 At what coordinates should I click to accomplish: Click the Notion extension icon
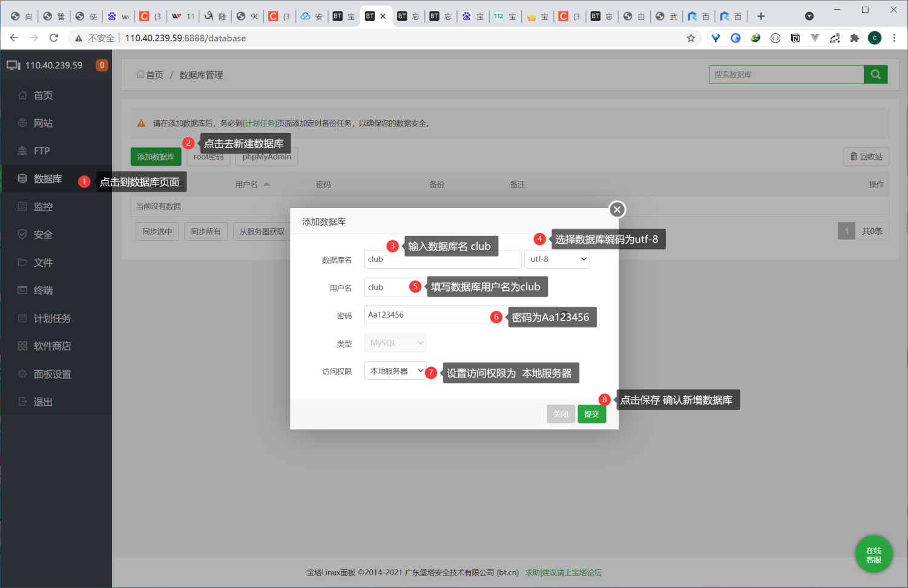[x=795, y=38]
